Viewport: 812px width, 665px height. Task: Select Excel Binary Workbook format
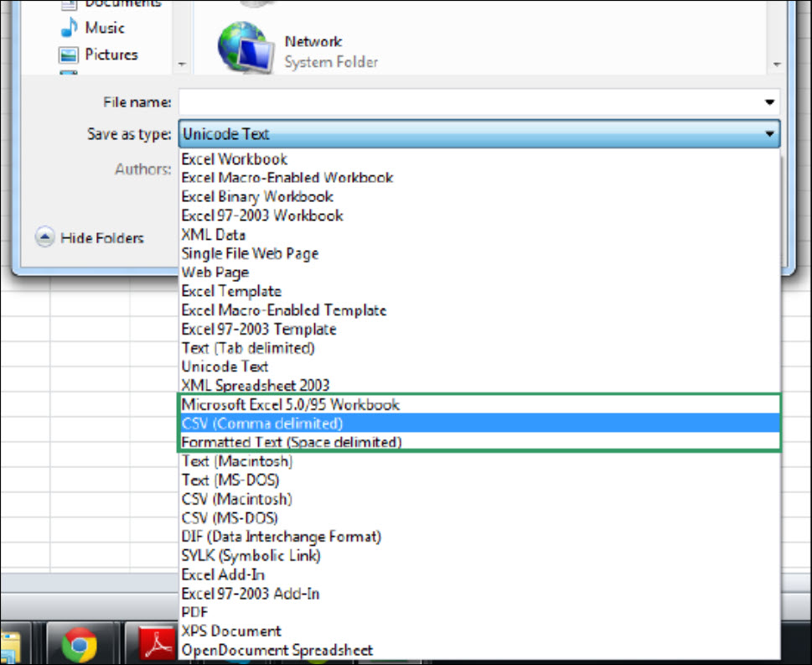click(479, 196)
